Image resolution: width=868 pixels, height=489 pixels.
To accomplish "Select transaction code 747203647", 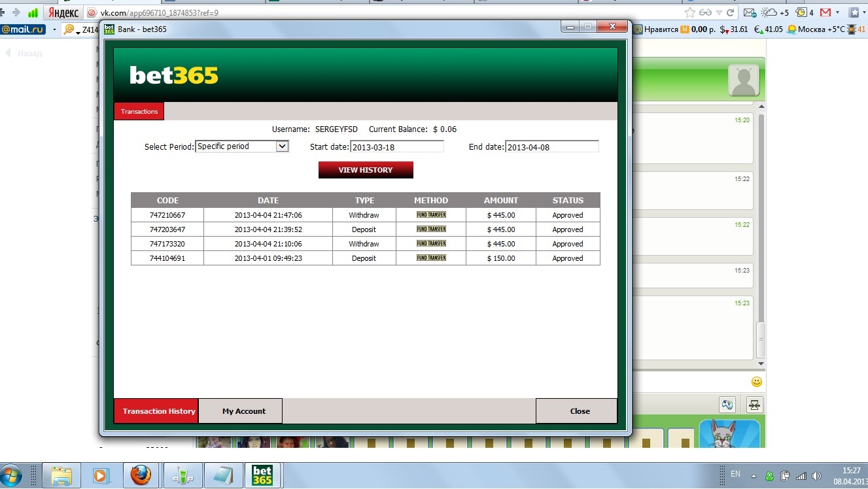I will (167, 229).
